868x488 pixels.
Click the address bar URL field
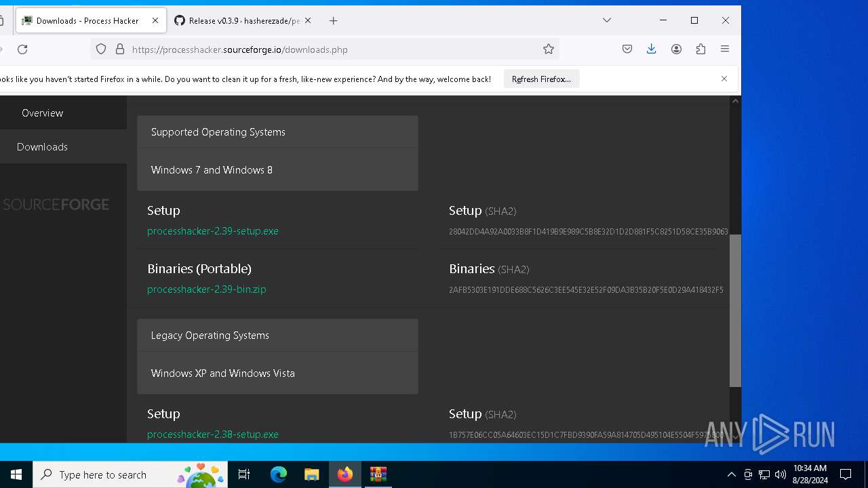[324, 49]
